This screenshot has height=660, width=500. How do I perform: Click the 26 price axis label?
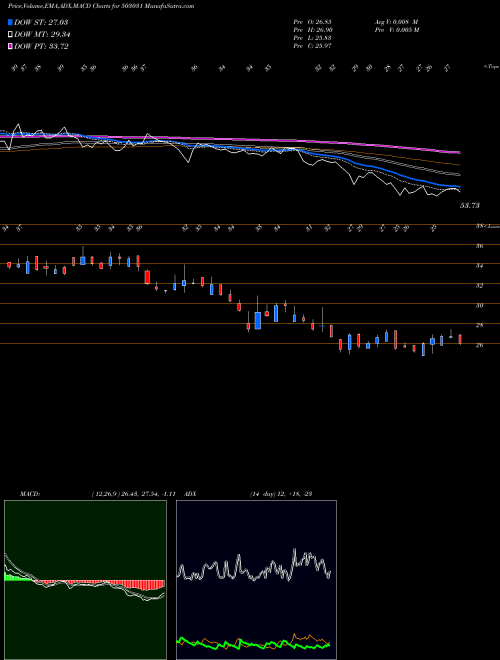tap(479, 345)
